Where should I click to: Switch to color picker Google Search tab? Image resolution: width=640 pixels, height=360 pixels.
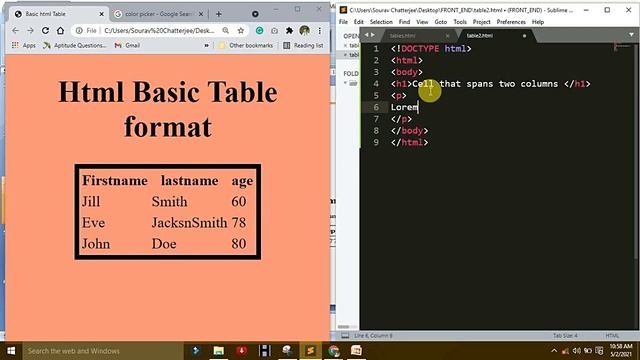[158, 14]
